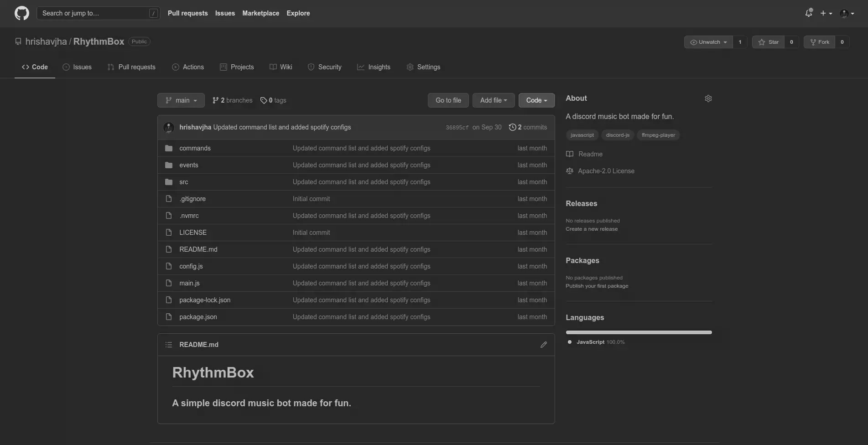Click the commit history clock icon
Screen dimensions: 868x445
click(512, 127)
